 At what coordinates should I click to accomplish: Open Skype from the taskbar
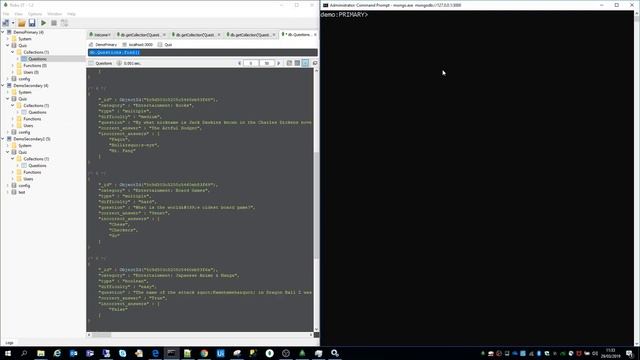tap(122, 353)
